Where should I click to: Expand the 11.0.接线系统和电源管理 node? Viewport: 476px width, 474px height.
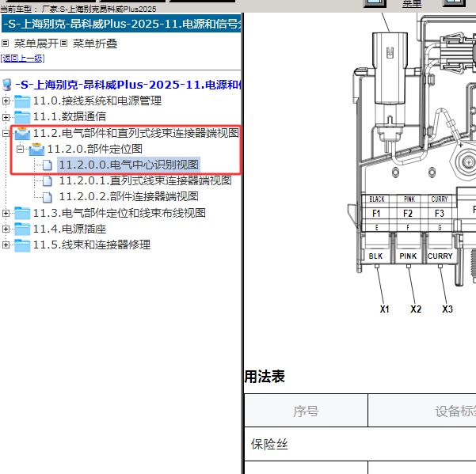[6, 100]
